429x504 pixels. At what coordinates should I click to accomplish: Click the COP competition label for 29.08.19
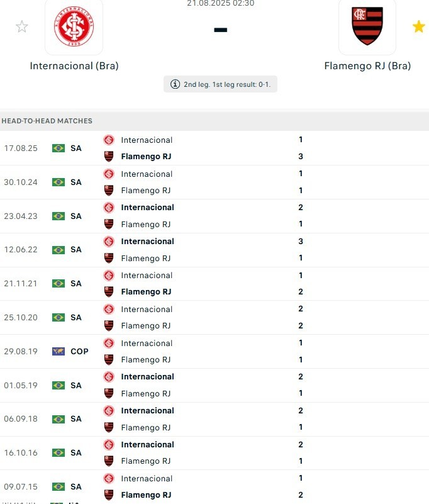(x=79, y=351)
